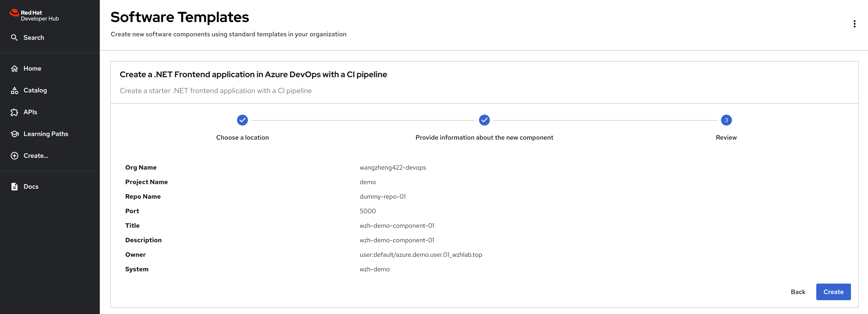Click the APIs puzzle piece icon
868x314 pixels.
(x=15, y=112)
